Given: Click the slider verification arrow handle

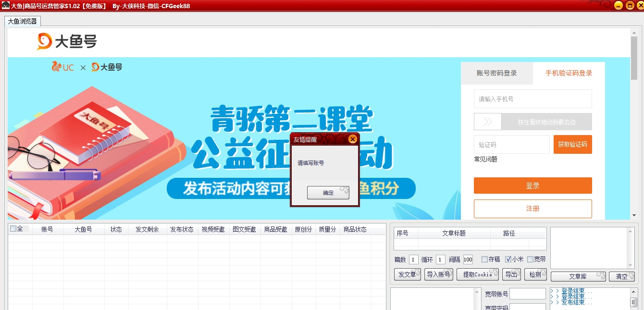Looking at the screenshot, I should point(488,122).
